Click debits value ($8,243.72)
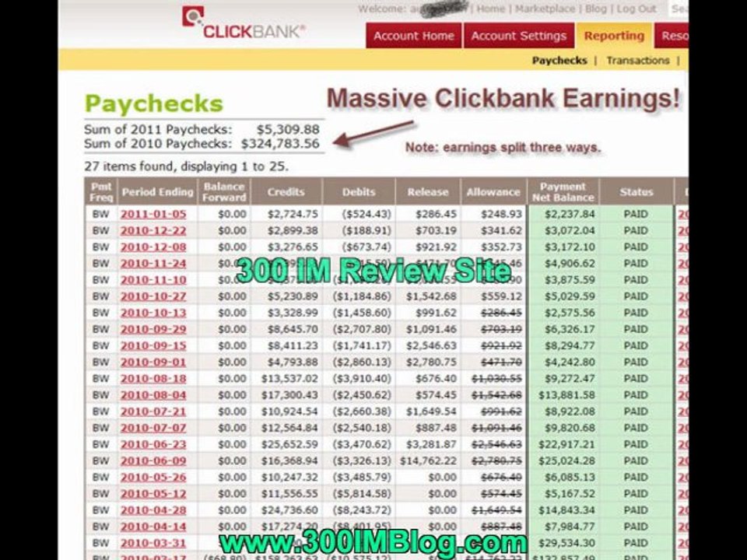Viewport: 747px width, 560px height. point(362,510)
